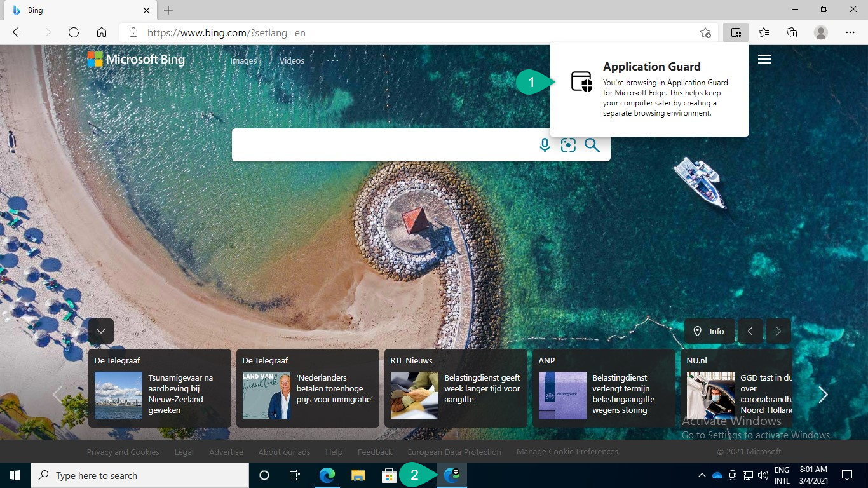Image resolution: width=868 pixels, height=488 pixels.
Task: Advance the news carousel with the right arrow
Action: pyautogui.click(x=822, y=395)
